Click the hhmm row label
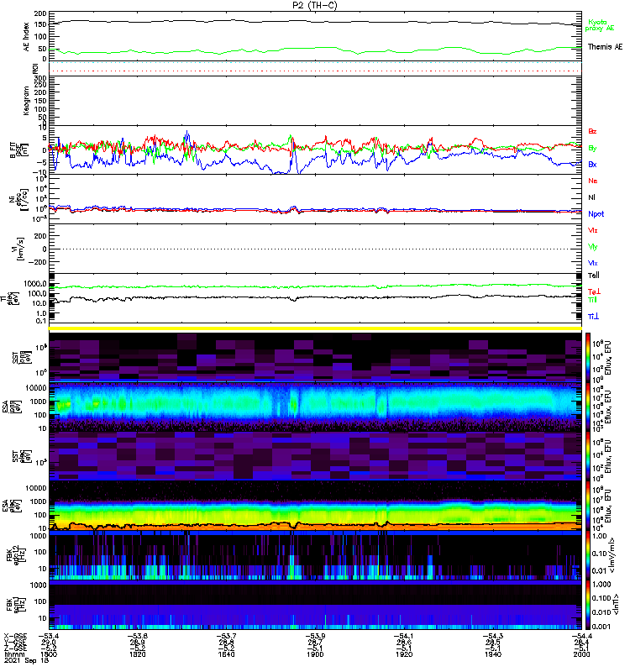This screenshot has height=672, width=630. pos(13,654)
